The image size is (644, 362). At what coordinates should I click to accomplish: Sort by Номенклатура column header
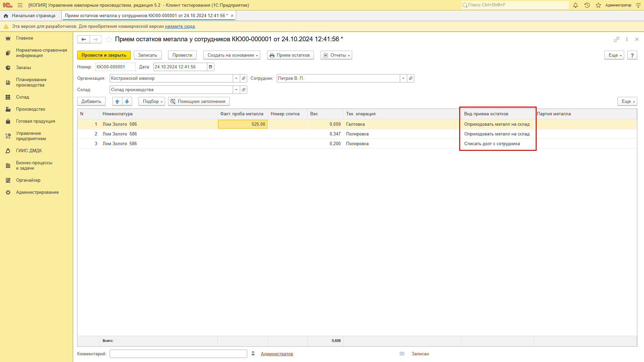(158, 114)
